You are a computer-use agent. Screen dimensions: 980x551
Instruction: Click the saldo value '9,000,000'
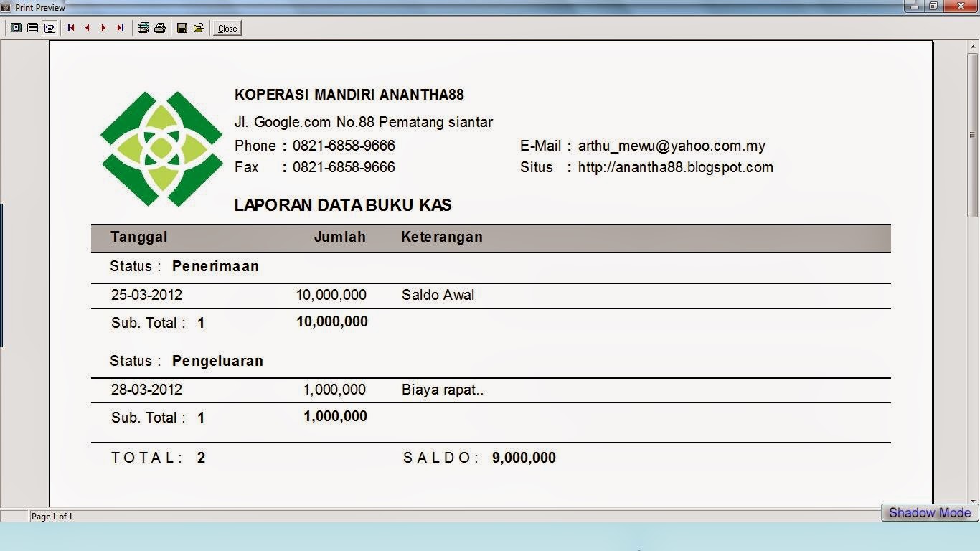(x=524, y=458)
